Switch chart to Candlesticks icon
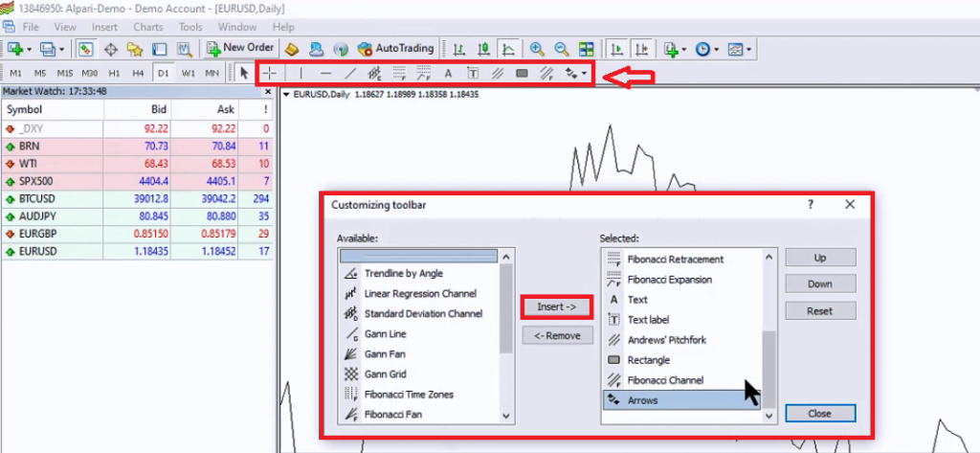This screenshot has height=453, width=980. pos(483,49)
